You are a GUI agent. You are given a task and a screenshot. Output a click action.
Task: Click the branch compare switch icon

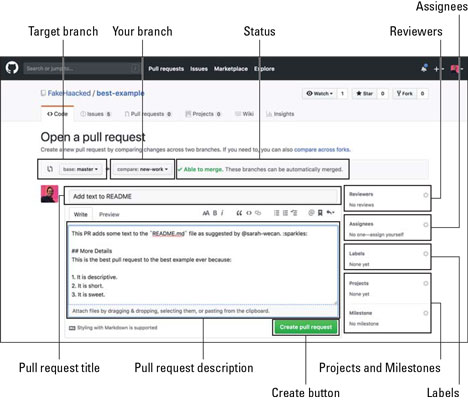pyautogui.click(x=50, y=169)
